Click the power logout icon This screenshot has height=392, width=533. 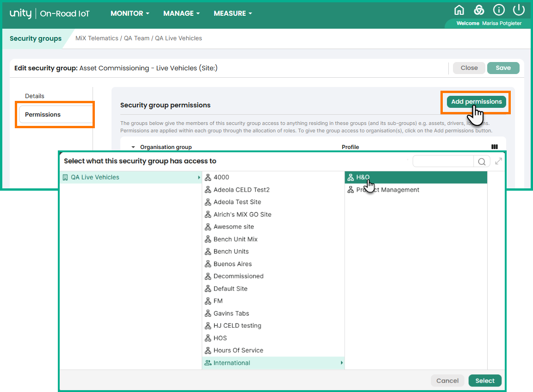[519, 10]
